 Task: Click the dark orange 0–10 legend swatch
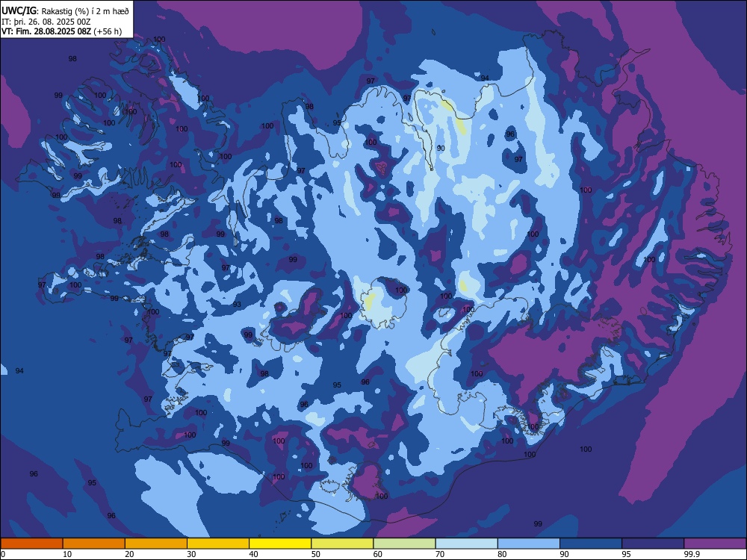click(31, 544)
